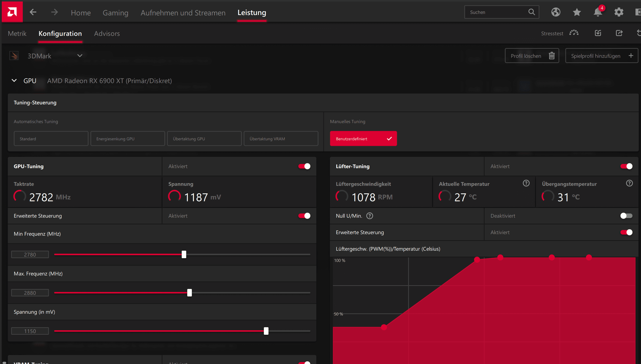The width and height of the screenshot is (641, 364).
Task: Click the Max. Frequenz slider handle
Action: (x=189, y=292)
